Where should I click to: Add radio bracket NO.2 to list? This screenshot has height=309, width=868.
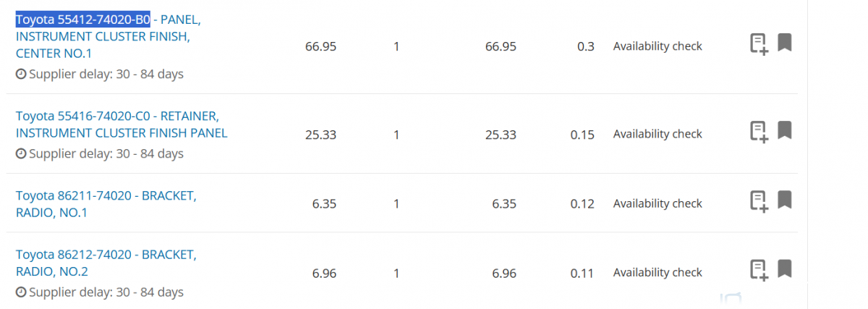758,270
